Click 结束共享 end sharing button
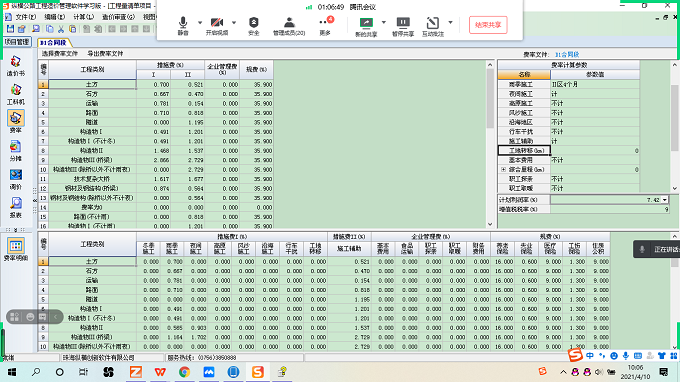This screenshot has height=382, width=680. point(488,25)
